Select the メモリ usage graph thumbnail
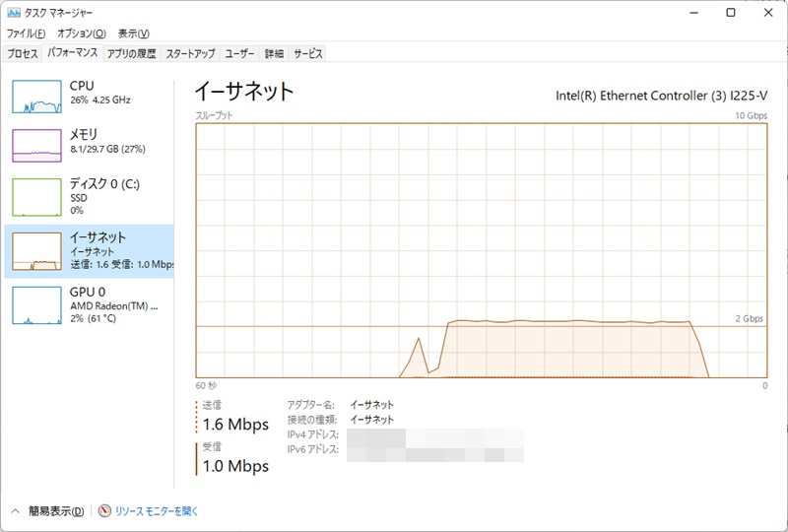788x532 pixels. [x=36, y=144]
